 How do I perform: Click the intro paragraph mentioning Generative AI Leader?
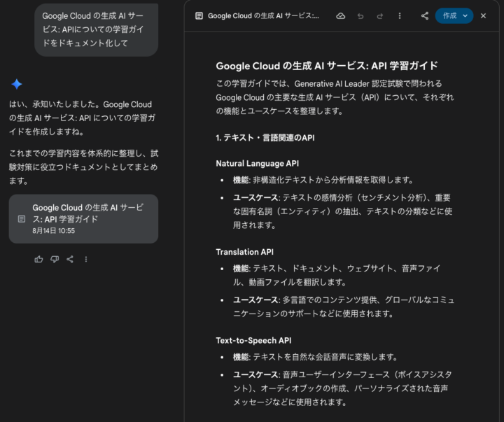335,97
